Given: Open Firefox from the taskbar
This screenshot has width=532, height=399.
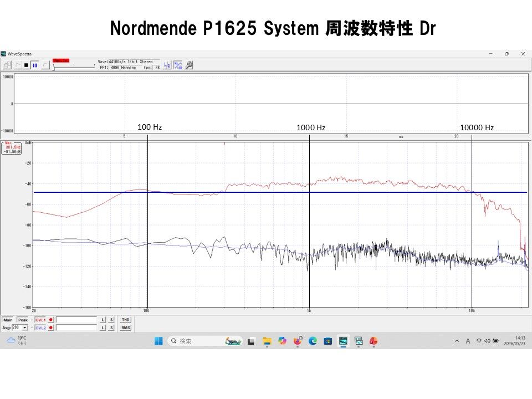Looking at the screenshot, I should point(298,341).
